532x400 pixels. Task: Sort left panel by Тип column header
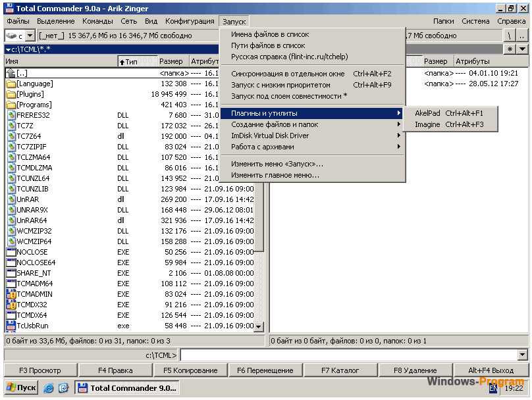pyautogui.click(x=138, y=61)
